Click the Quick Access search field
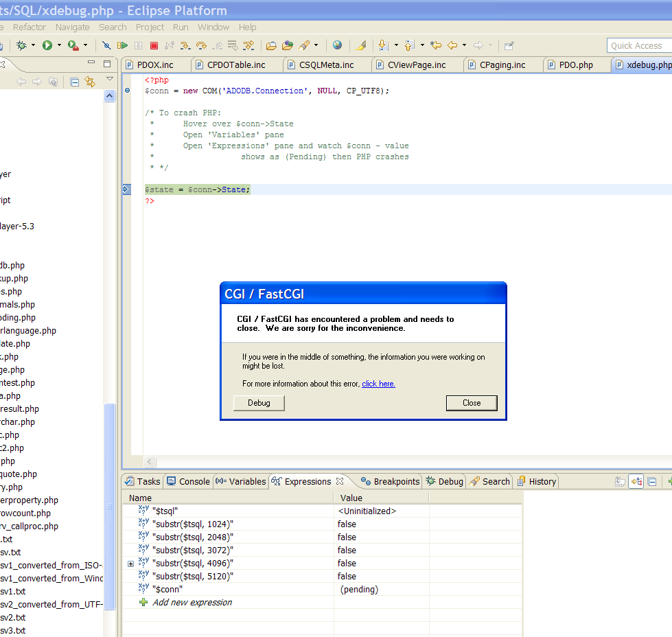Screen dimensions: 672x637 point(638,45)
